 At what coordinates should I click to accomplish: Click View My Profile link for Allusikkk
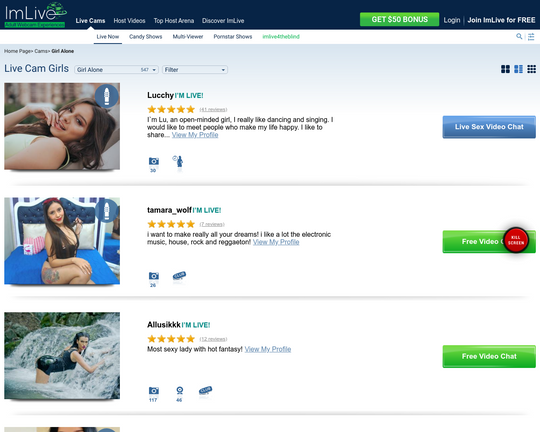coord(268,349)
